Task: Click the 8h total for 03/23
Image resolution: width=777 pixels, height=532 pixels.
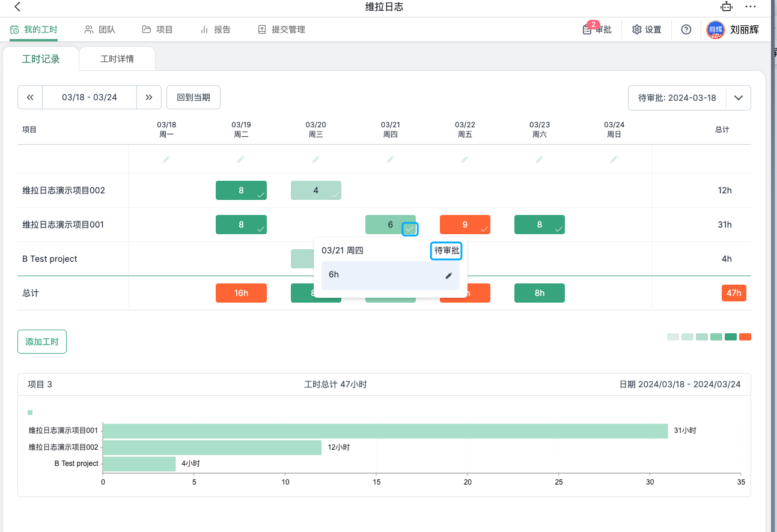Action: [x=540, y=293]
